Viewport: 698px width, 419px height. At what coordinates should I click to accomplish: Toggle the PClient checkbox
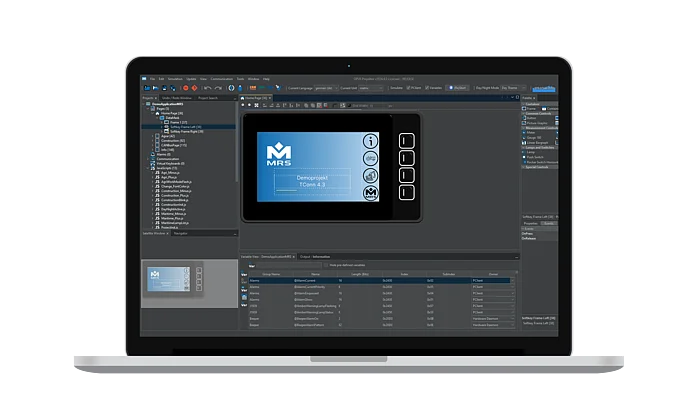408,88
